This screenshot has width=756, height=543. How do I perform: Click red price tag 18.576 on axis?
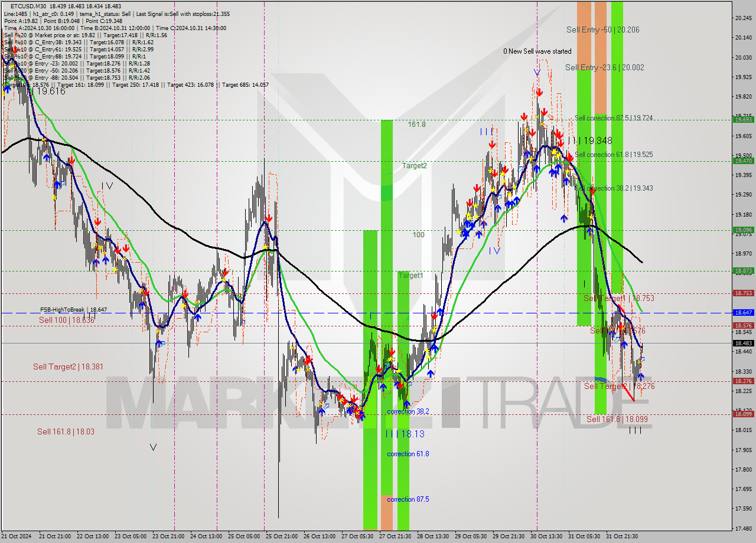(x=743, y=325)
